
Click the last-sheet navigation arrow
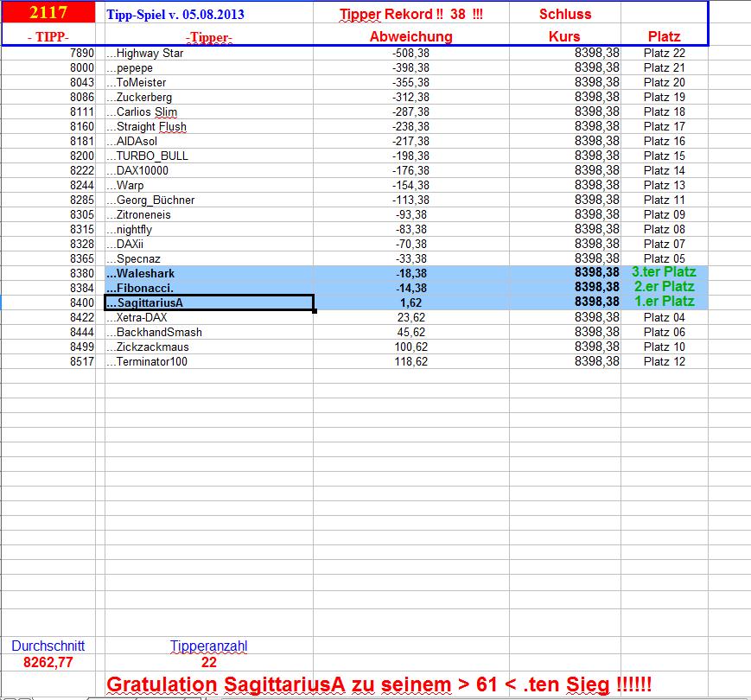click(x=29, y=697)
